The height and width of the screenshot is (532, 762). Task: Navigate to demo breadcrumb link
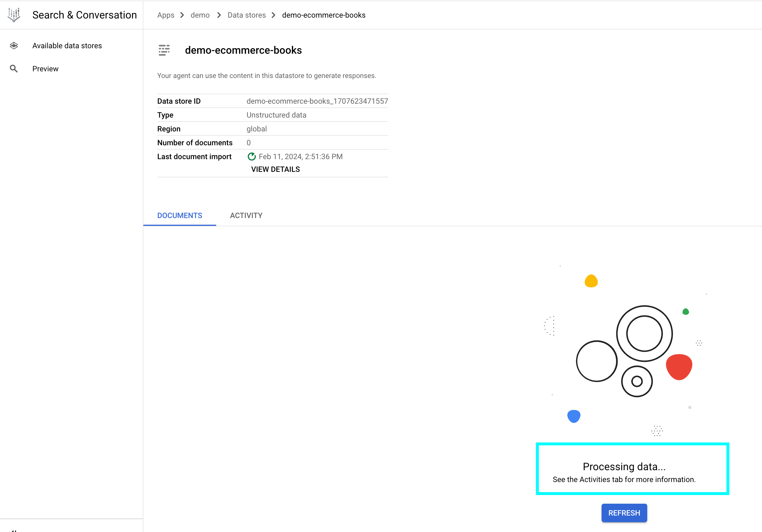[x=200, y=15]
